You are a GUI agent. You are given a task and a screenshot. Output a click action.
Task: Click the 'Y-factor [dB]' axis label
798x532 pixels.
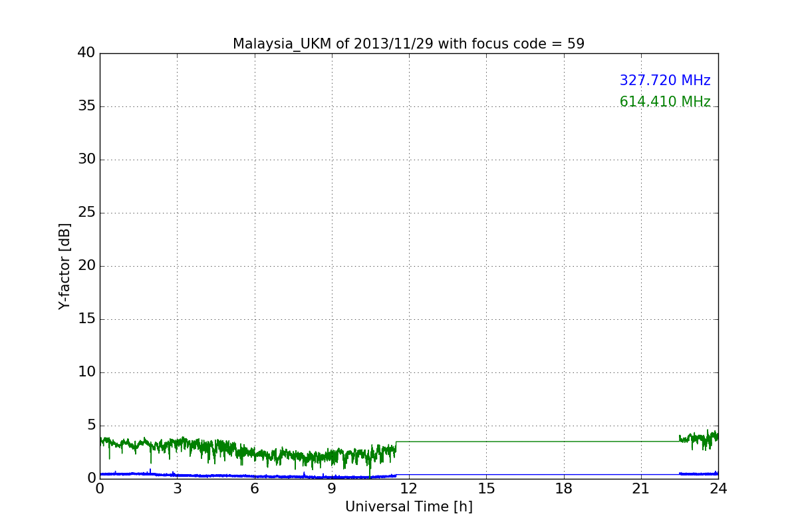click(x=65, y=266)
